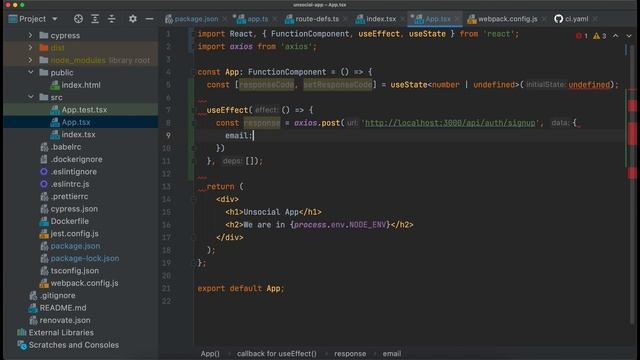This screenshot has width=640, height=360.
Task: Close the package.json editor tab
Action: pyautogui.click(x=225, y=19)
